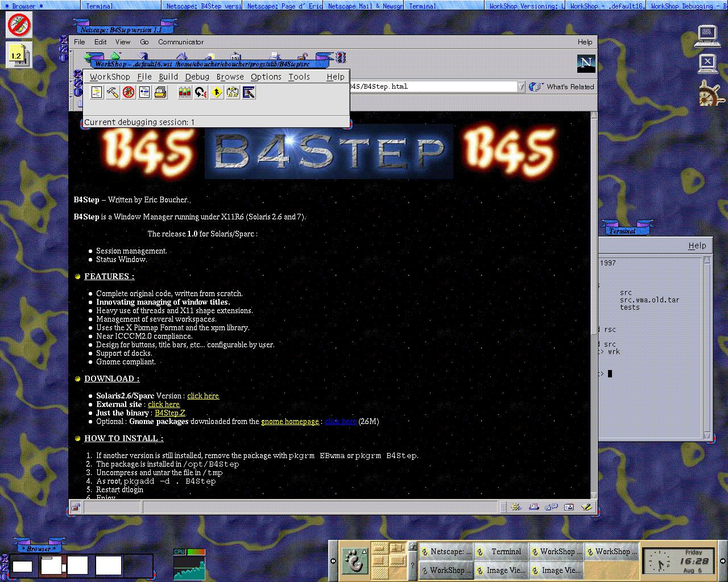Click the yellow diamond arrow icon in WorkShop
Viewport: 728px width, 582px height.
point(217,92)
